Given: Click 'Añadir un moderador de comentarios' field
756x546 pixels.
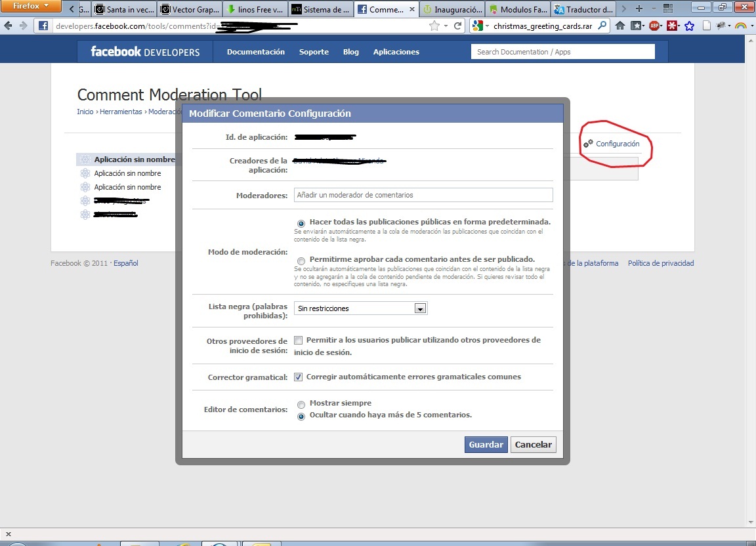Looking at the screenshot, I should tap(423, 195).
